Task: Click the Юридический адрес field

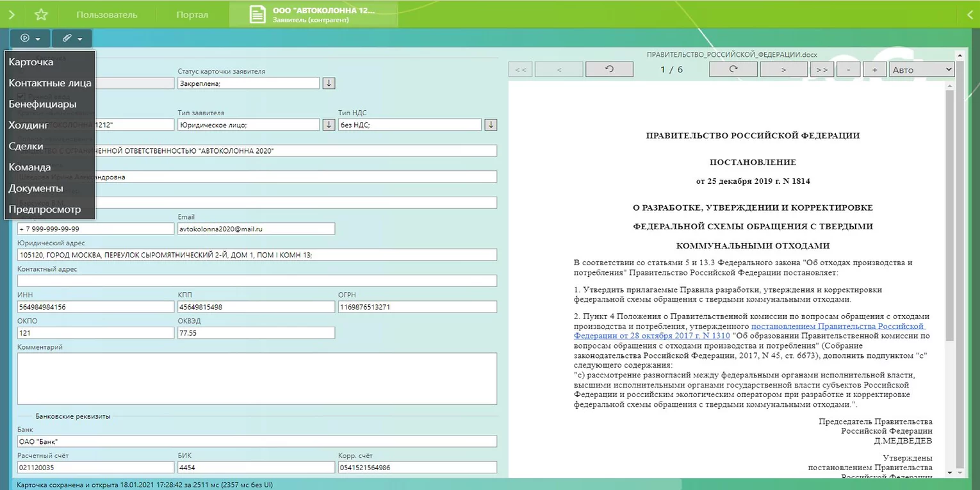Action: coord(257,255)
